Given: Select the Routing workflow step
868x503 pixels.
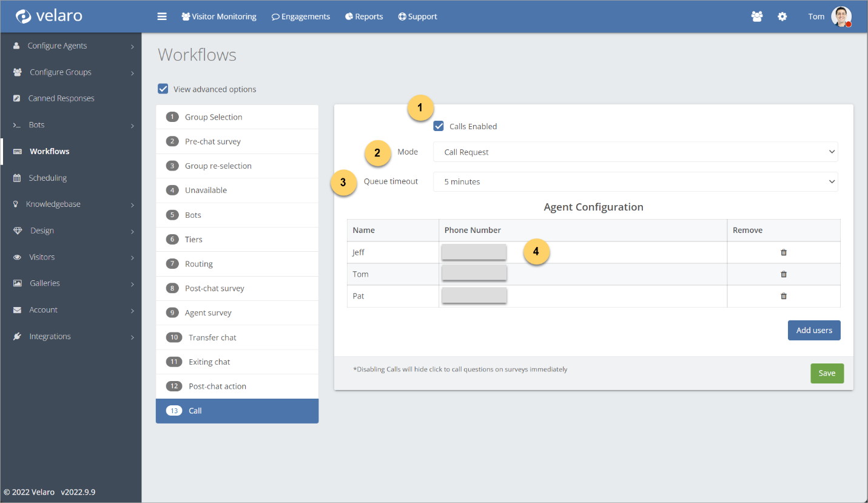Looking at the screenshot, I should click(199, 264).
